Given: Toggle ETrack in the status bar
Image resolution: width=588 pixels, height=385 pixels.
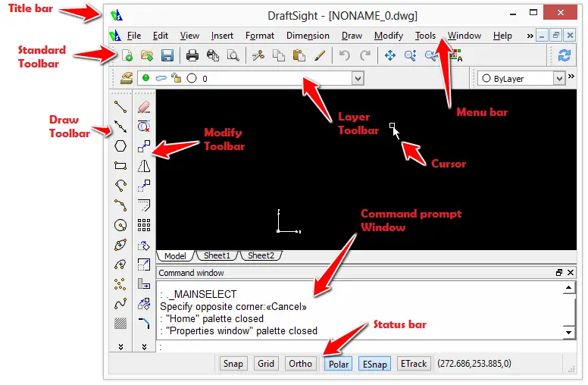Looking at the screenshot, I should pos(414,364).
